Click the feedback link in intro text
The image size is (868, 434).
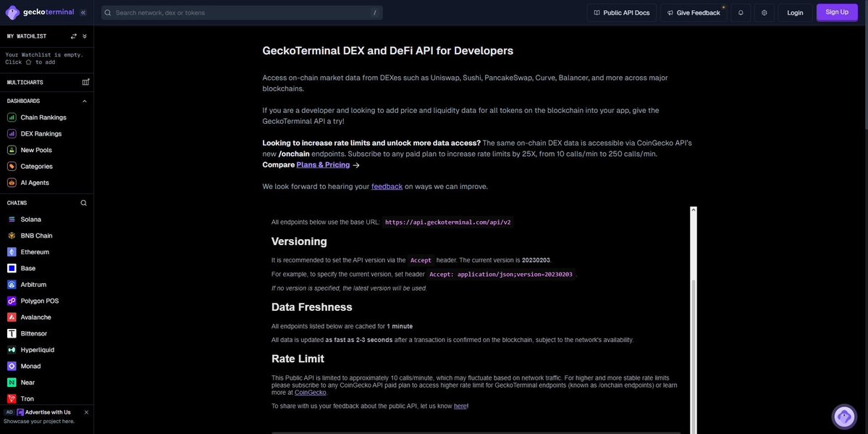coord(387,186)
